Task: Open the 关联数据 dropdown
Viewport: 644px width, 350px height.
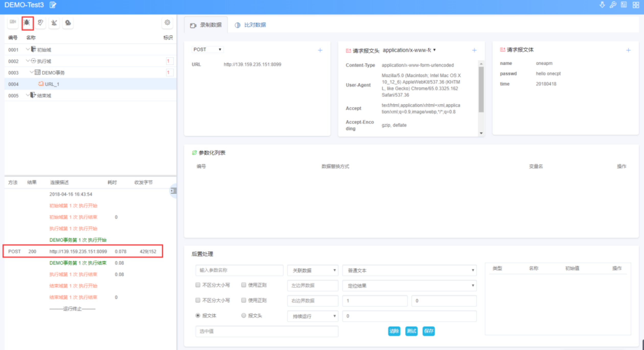Action: click(313, 270)
